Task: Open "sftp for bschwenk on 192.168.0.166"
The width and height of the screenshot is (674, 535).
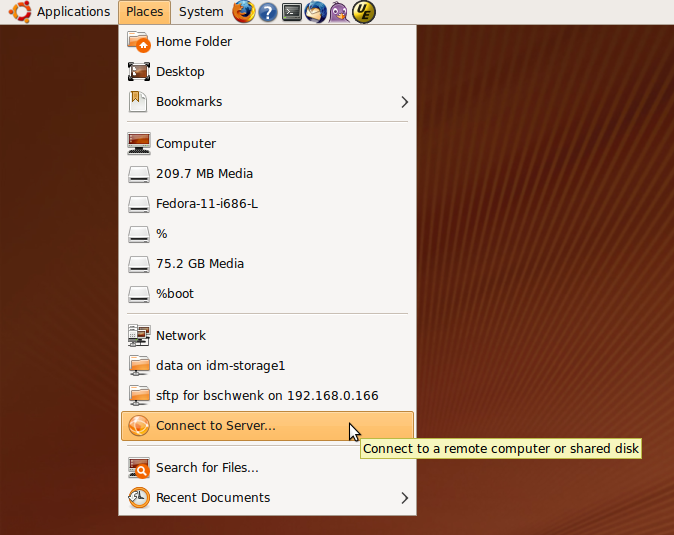Action: tap(267, 396)
